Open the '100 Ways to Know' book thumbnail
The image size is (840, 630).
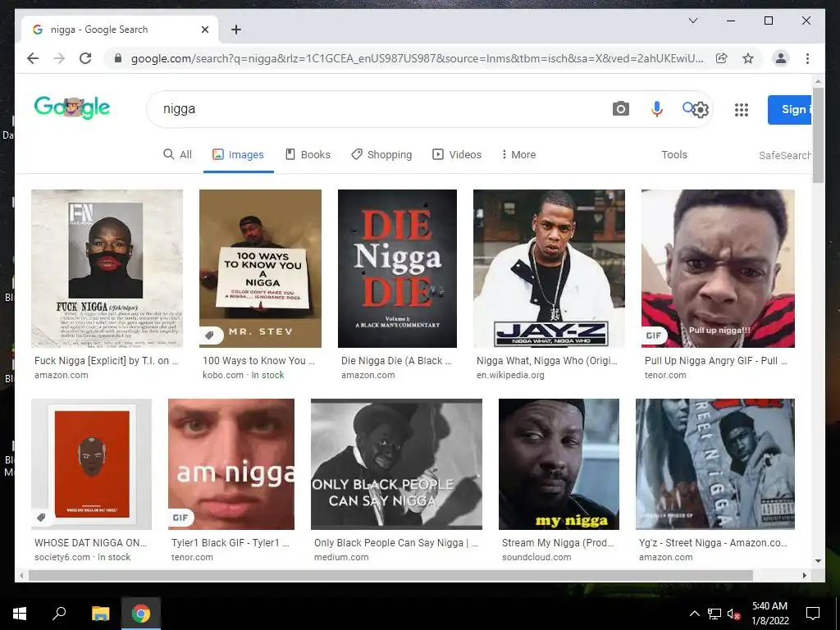point(260,268)
